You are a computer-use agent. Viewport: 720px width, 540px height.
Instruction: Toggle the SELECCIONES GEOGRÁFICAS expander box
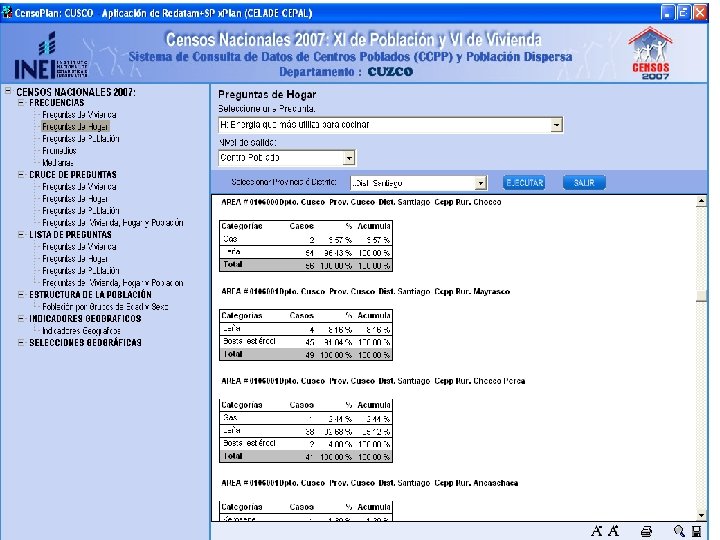[x=21, y=343]
